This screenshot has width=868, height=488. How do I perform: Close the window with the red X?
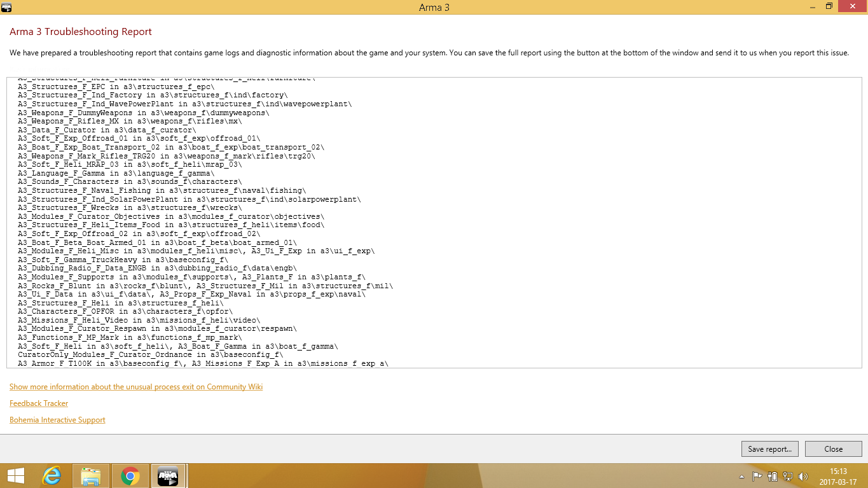pos(852,6)
